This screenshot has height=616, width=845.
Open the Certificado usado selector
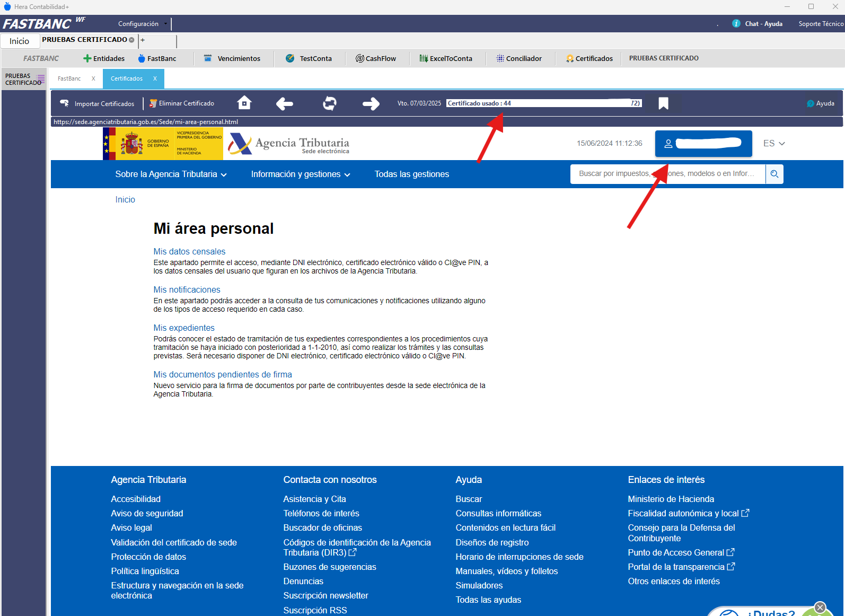click(x=544, y=103)
